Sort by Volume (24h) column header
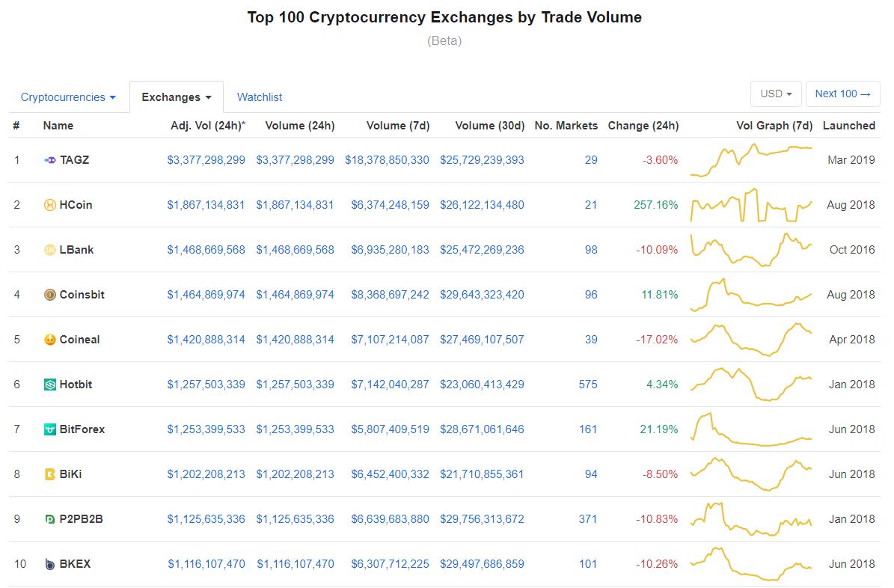This screenshot has width=894, height=588. pos(300,126)
